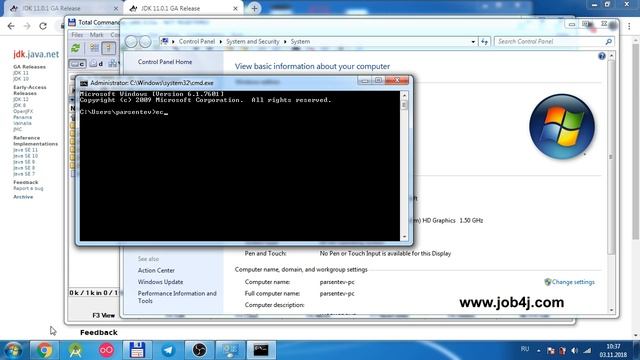640x360 pixels.
Task: Open OBS Studio from the taskbar
Action: tap(199, 350)
